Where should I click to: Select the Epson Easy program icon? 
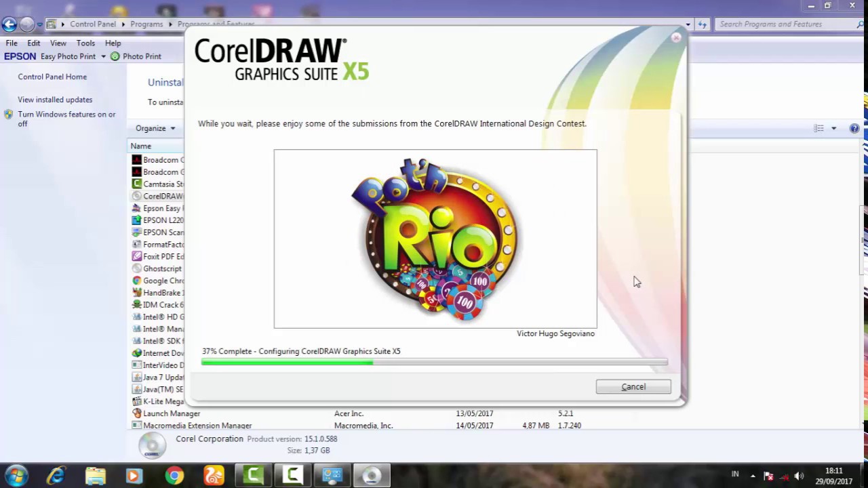tap(136, 208)
